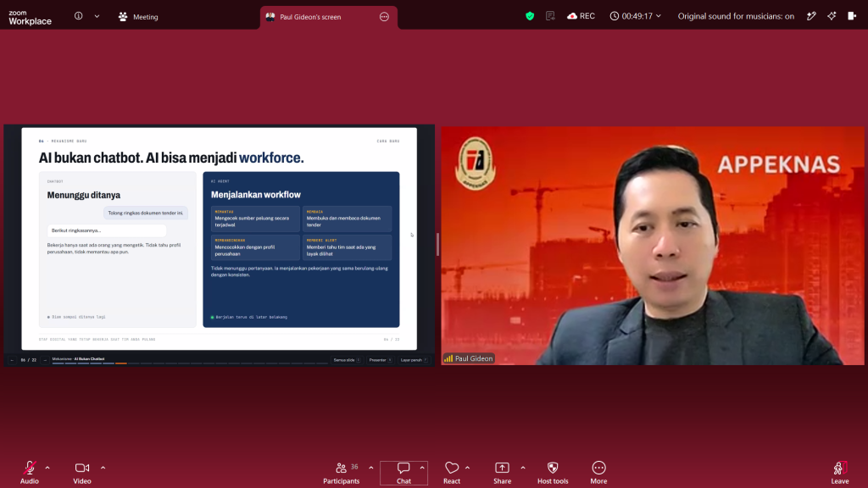Select the Meeting tab

pos(138,17)
